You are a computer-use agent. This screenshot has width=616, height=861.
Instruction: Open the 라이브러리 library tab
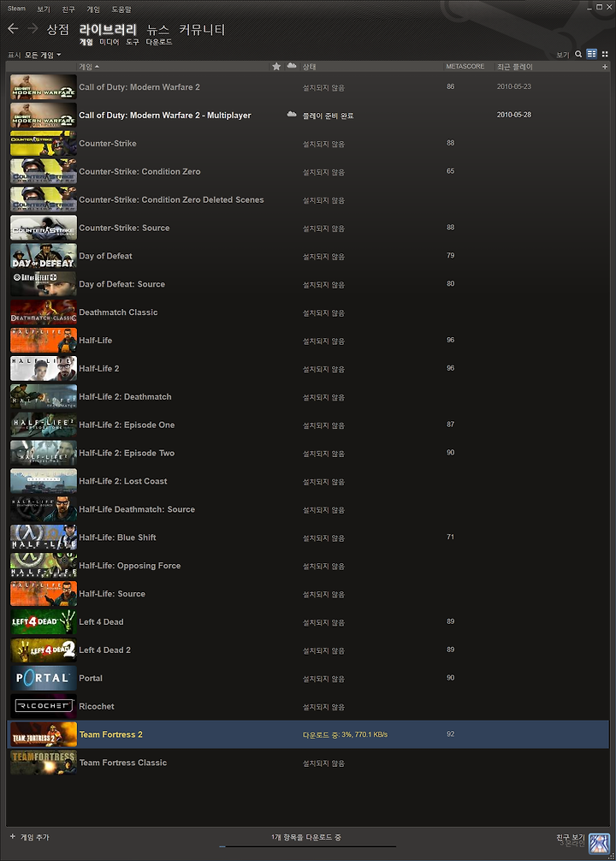click(x=108, y=29)
